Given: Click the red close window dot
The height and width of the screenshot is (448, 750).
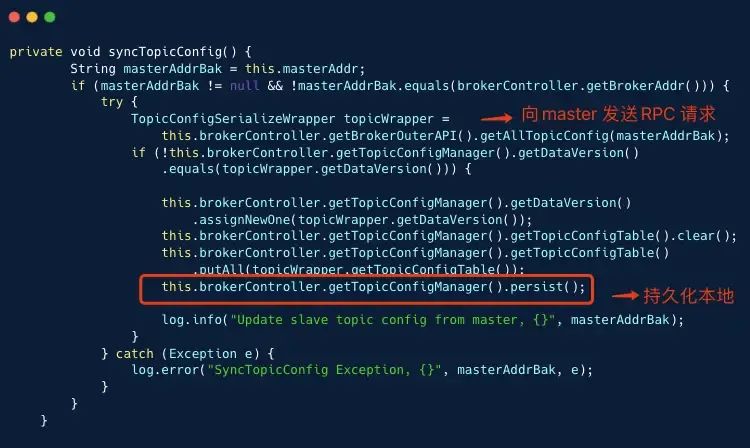Looking at the screenshot, I should pyautogui.click(x=14, y=17).
